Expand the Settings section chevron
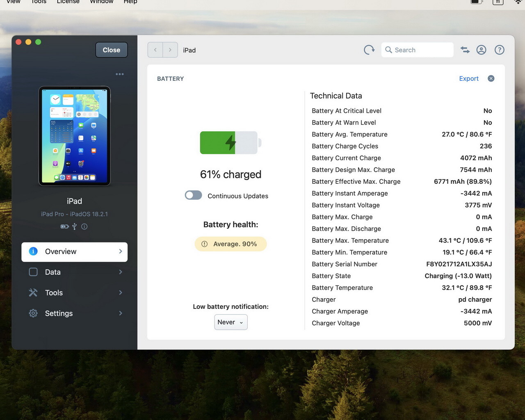525x420 pixels. coord(121,313)
